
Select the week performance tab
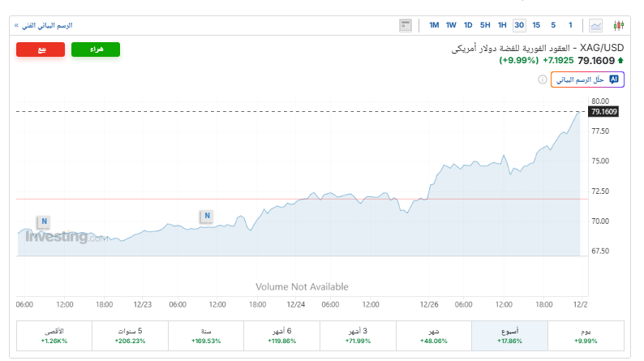509,334
